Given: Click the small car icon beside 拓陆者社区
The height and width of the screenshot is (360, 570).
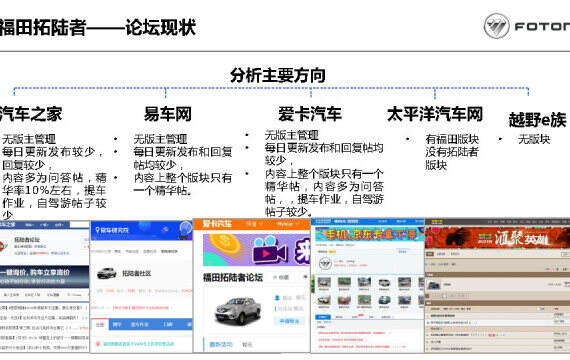Looking at the screenshot, I should point(107,273).
